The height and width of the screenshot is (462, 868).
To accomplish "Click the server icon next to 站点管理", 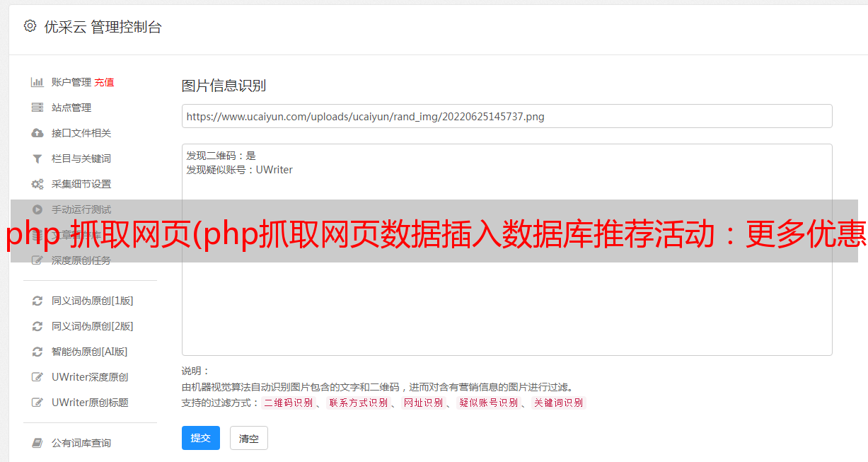I will (x=37, y=108).
